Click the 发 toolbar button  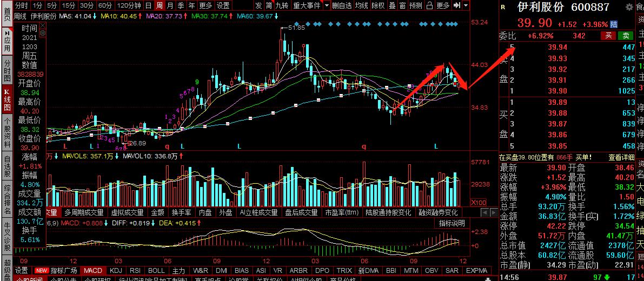258,5
